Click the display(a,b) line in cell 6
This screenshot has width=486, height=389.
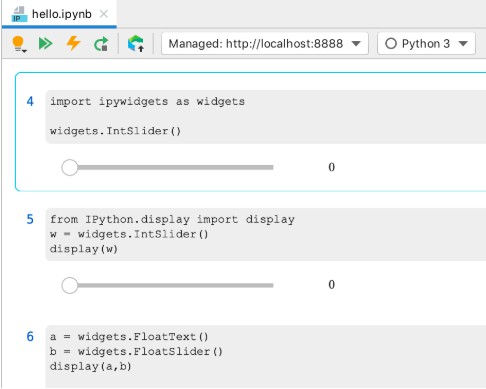(x=90, y=366)
